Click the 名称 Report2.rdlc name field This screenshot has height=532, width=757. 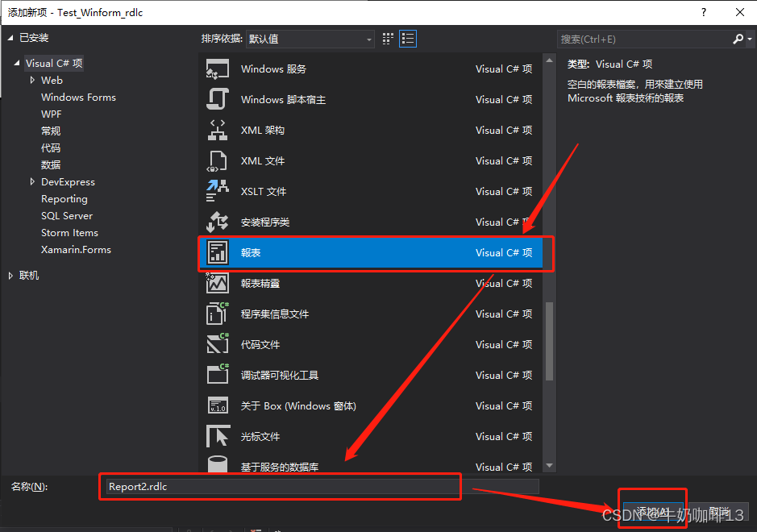[x=321, y=487]
